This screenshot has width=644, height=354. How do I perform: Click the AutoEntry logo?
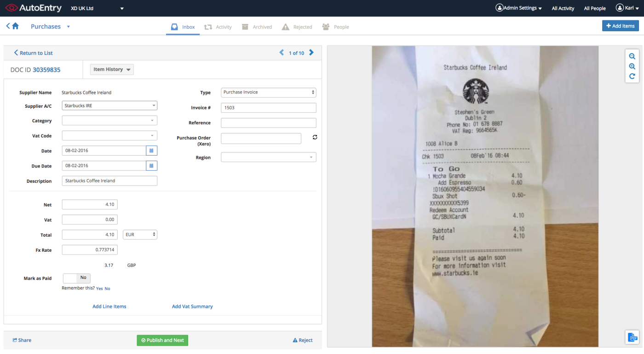point(32,8)
